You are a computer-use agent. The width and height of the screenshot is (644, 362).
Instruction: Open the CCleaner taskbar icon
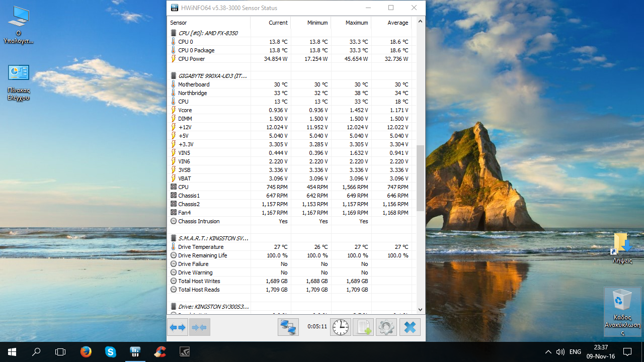(160, 352)
